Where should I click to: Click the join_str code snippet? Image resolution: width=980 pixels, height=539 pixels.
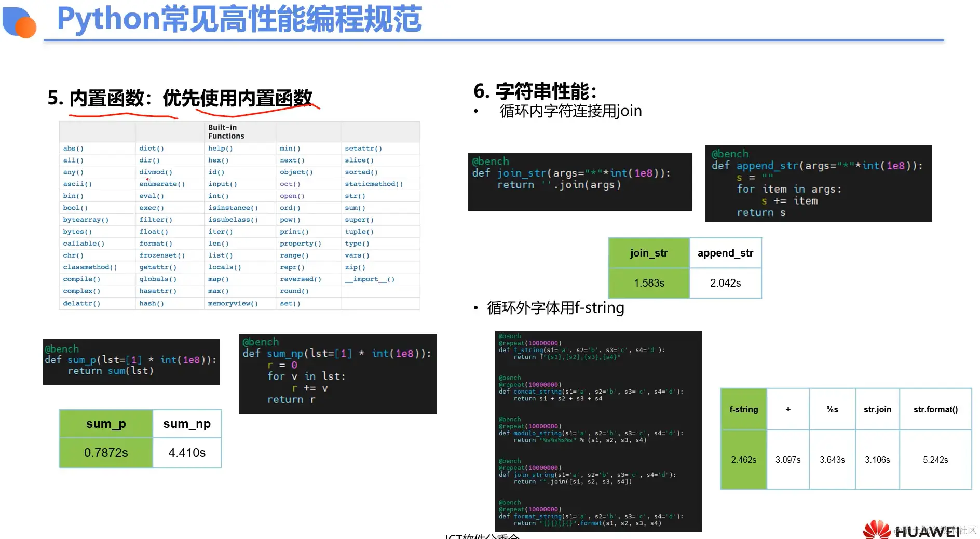click(x=580, y=182)
